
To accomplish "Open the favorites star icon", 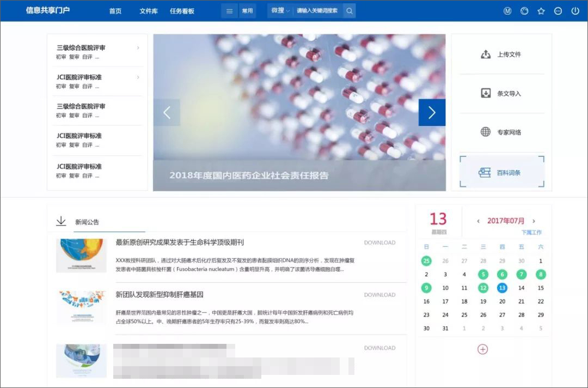I will [541, 11].
